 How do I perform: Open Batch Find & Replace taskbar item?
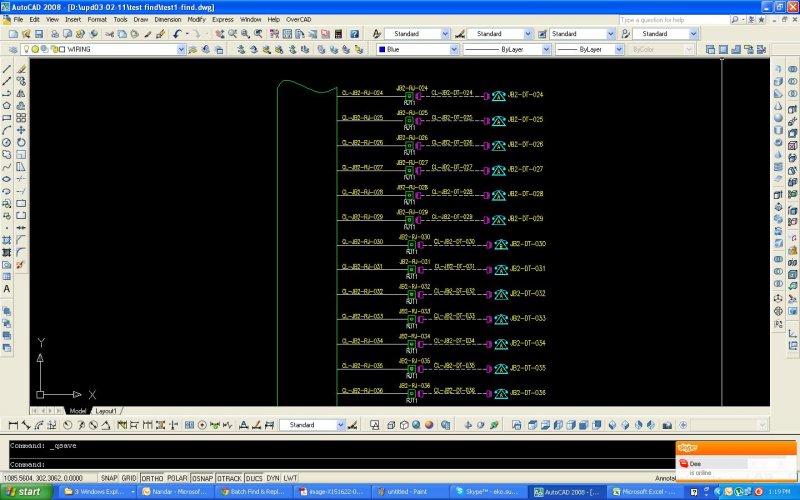click(x=253, y=492)
